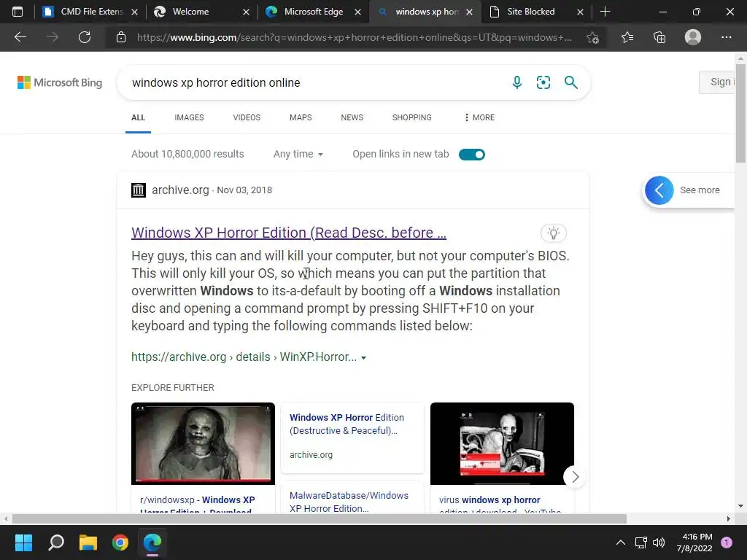This screenshot has width=747, height=560.
Task: Open the Favorites list
Action: pos(627,37)
